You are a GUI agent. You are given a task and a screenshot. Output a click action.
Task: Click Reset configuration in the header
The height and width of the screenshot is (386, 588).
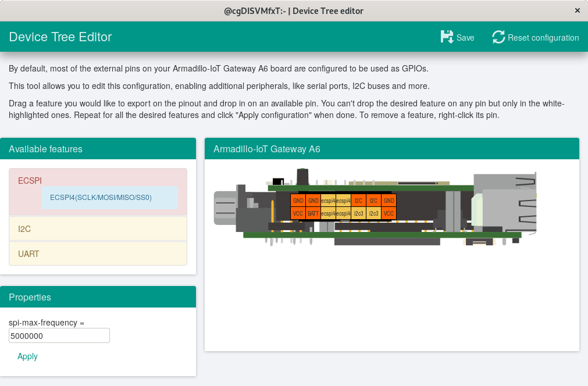coord(536,37)
